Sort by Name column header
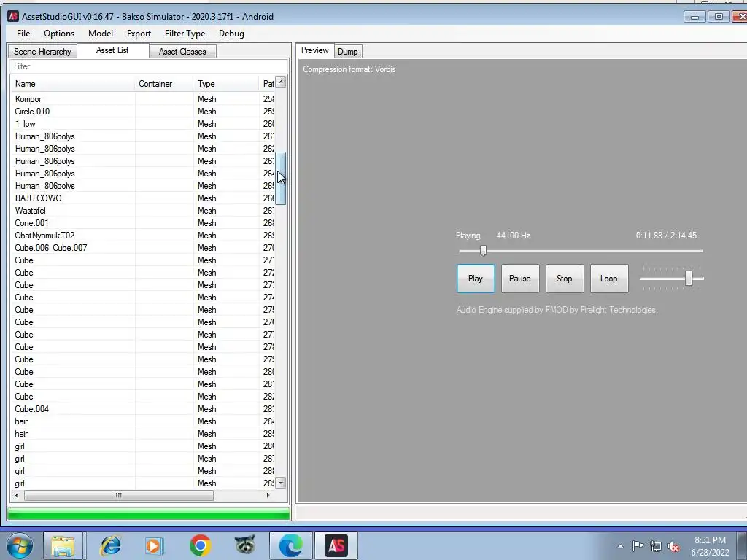 (73, 84)
